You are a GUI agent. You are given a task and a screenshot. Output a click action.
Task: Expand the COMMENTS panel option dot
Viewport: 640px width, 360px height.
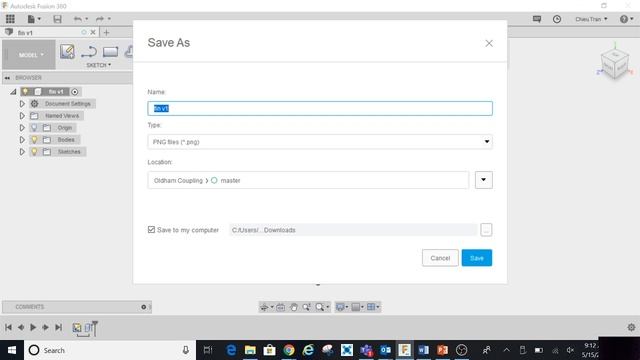click(x=144, y=307)
